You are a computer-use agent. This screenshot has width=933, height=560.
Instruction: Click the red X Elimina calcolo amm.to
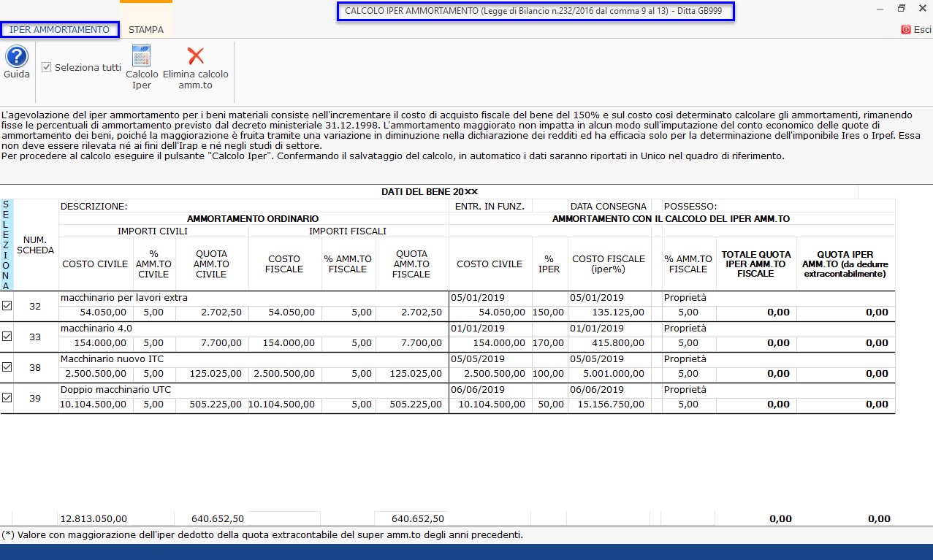(195, 68)
